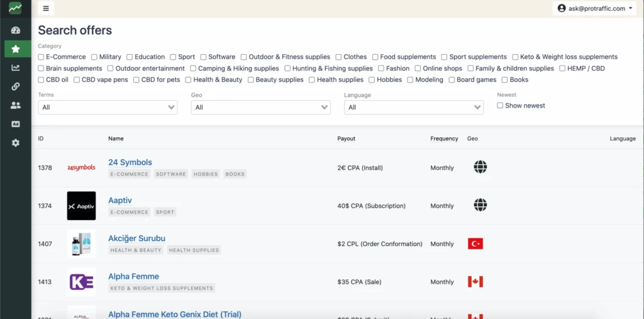Open the Geo filter dropdown
Image resolution: width=644 pixels, height=319 pixels.
[261, 108]
